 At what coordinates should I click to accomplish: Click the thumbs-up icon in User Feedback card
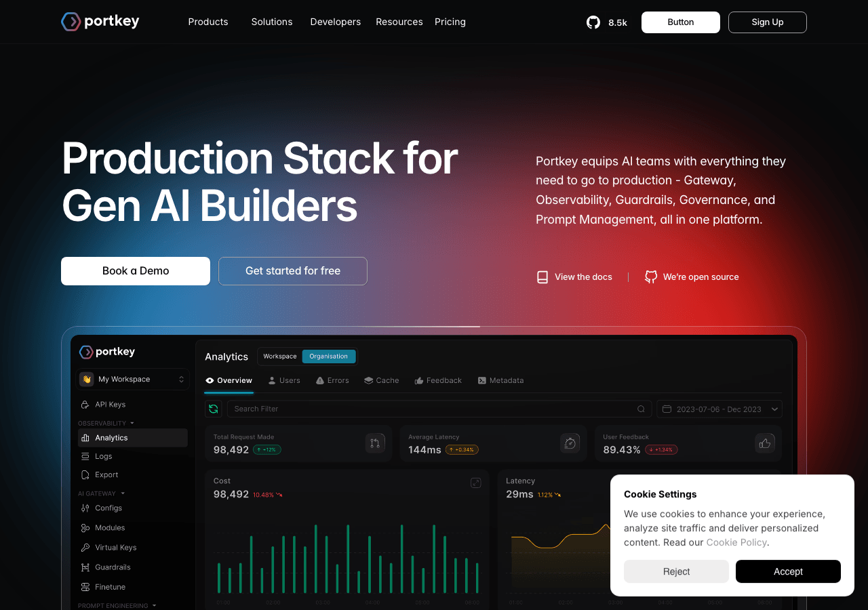pos(765,443)
